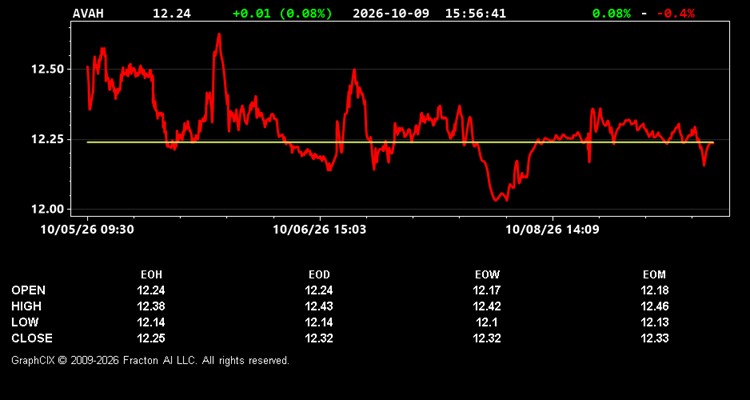Select the EOH high value 12.38

coord(151,306)
